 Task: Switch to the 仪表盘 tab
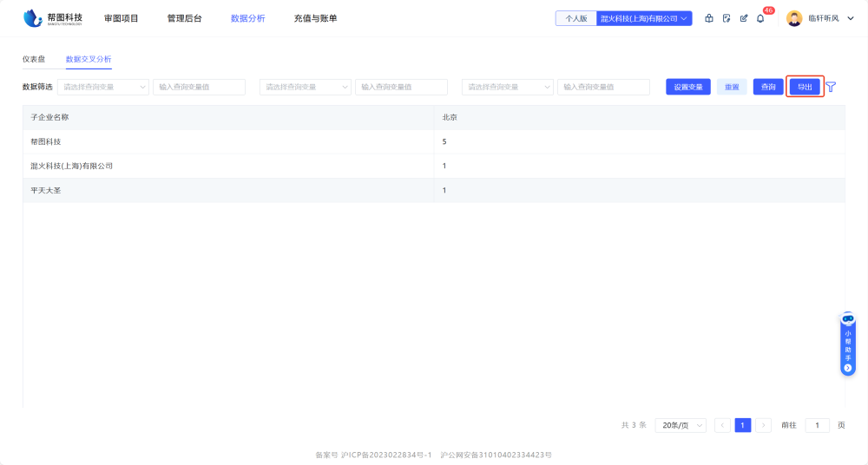pos(34,59)
